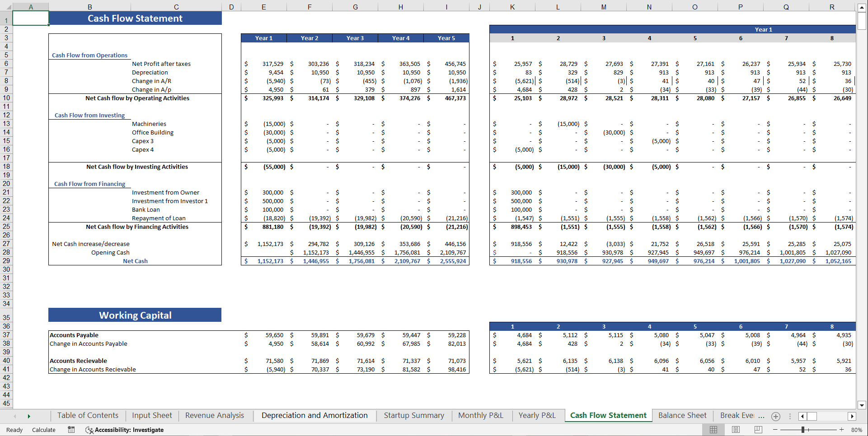The width and height of the screenshot is (868, 436).
Task: Click the Calculate indicator in status bar
Action: click(43, 430)
